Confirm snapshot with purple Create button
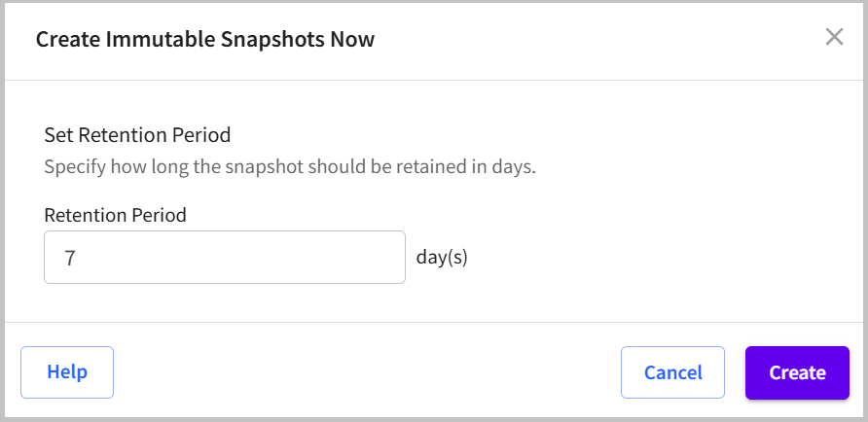The image size is (868, 422). [797, 372]
